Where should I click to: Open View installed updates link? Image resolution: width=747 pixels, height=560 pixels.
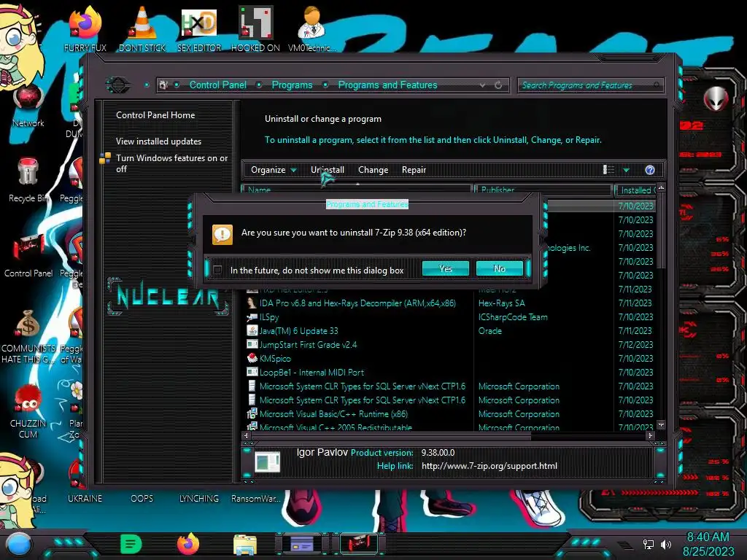[x=158, y=141]
